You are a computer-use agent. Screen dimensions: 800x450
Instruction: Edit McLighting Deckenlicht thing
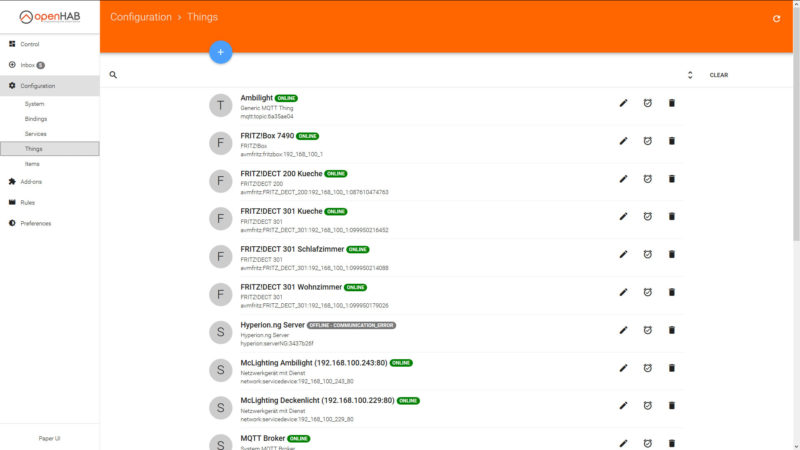point(623,406)
